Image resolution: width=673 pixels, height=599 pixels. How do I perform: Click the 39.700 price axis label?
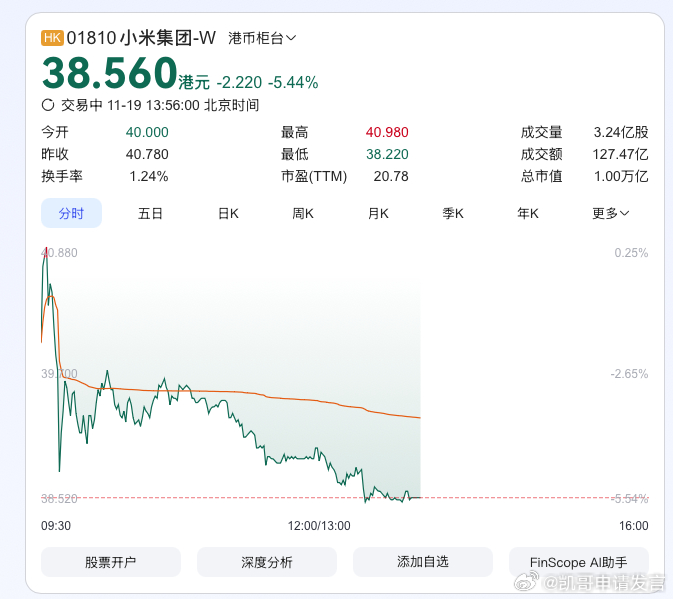[59, 374]
